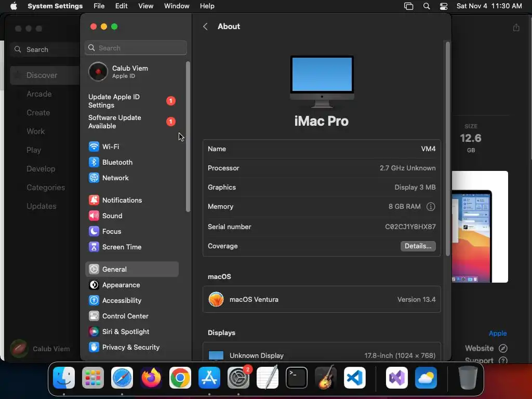Go back from the About page
The width and height of the screenshot is (532, 399).
pyautogui.click(x=205, y=26)
